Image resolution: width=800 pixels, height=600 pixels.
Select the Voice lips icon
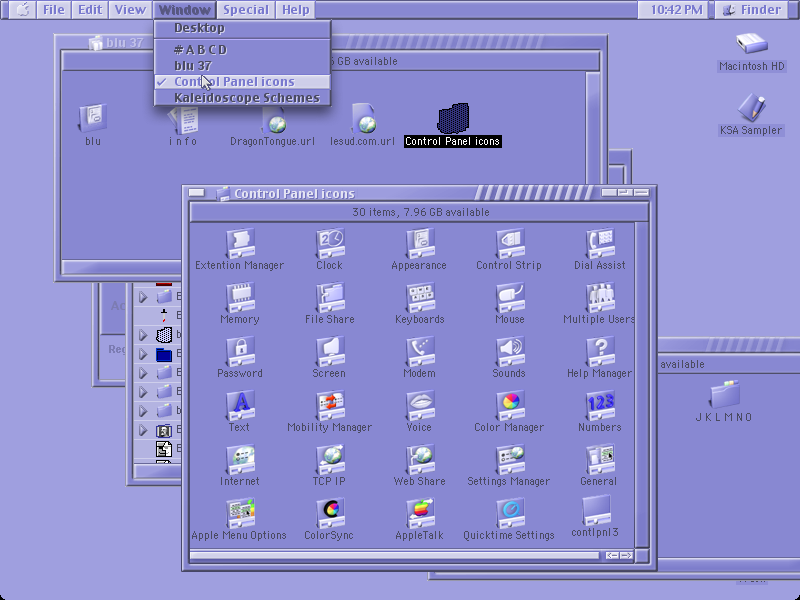coord(420,406)
